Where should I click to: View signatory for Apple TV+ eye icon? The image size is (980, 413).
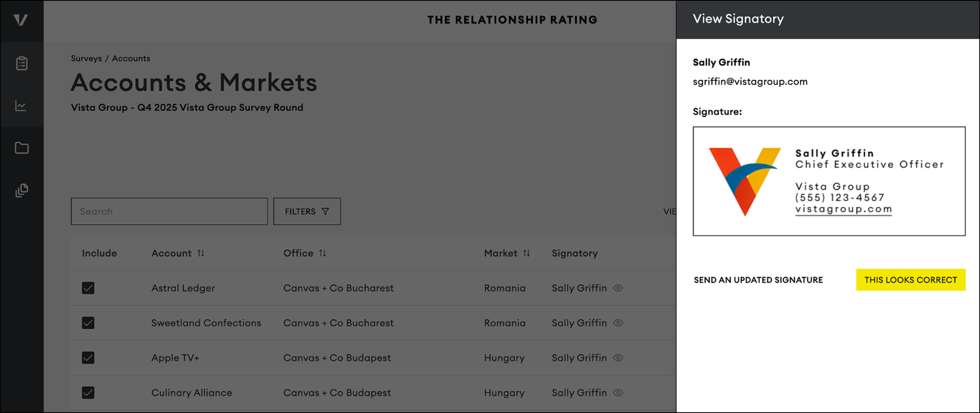(x=618, y=358)
